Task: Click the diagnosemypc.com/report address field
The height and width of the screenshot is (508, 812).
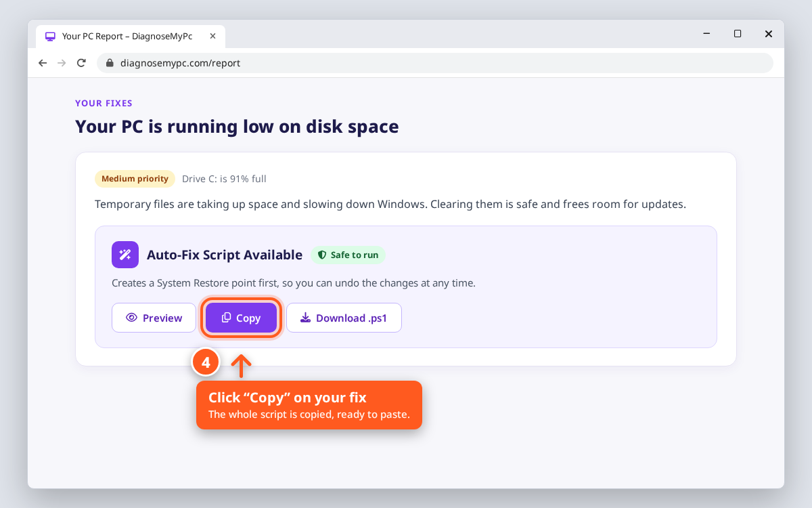Action: pyautogui.click(x=435, y=63)
